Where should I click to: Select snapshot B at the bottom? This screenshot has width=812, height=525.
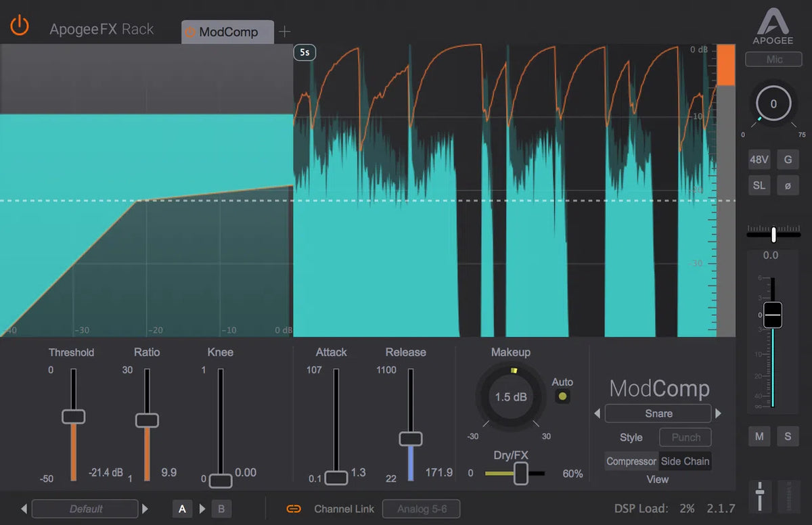coord(221,508)
